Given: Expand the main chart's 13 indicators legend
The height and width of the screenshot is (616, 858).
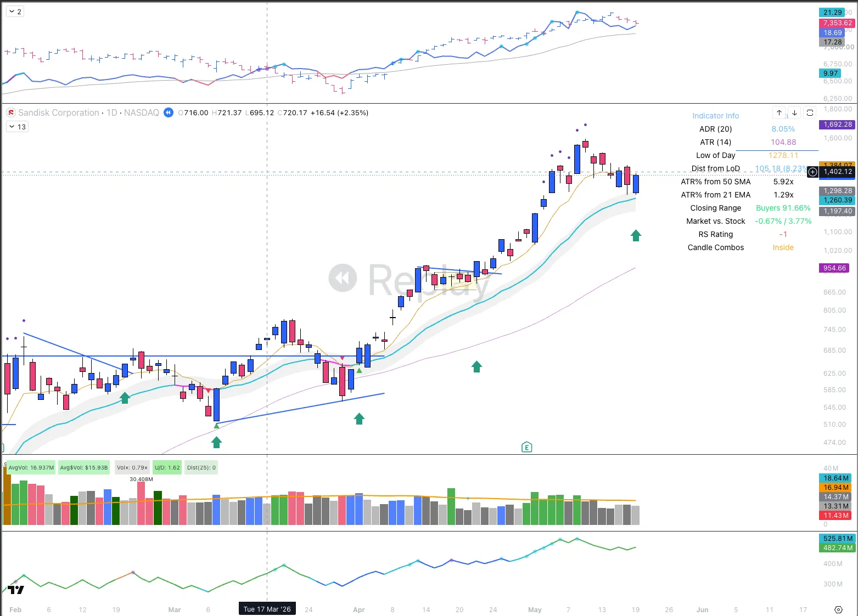Looking at the screenshot, I should [x=17, y=127].
